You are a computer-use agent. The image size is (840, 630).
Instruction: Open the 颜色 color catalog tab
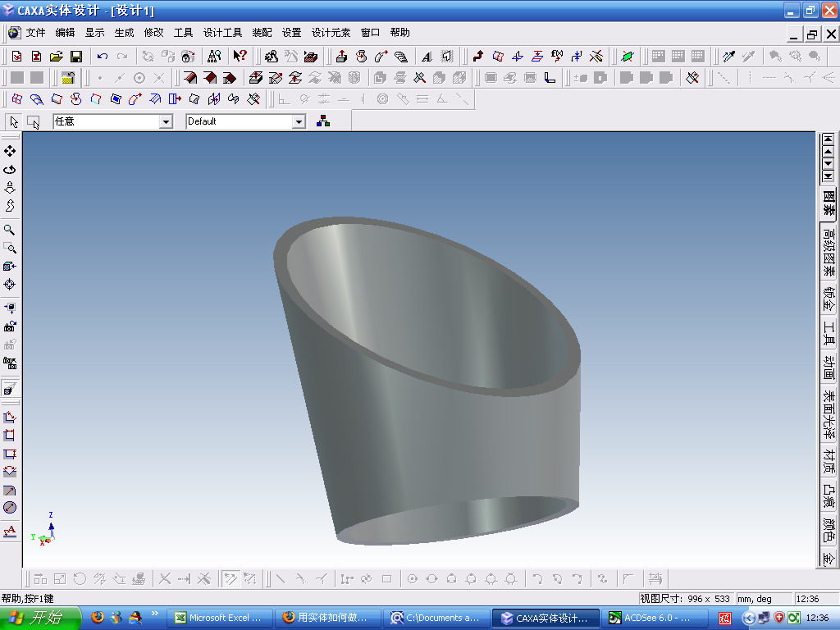click(829, 530)
